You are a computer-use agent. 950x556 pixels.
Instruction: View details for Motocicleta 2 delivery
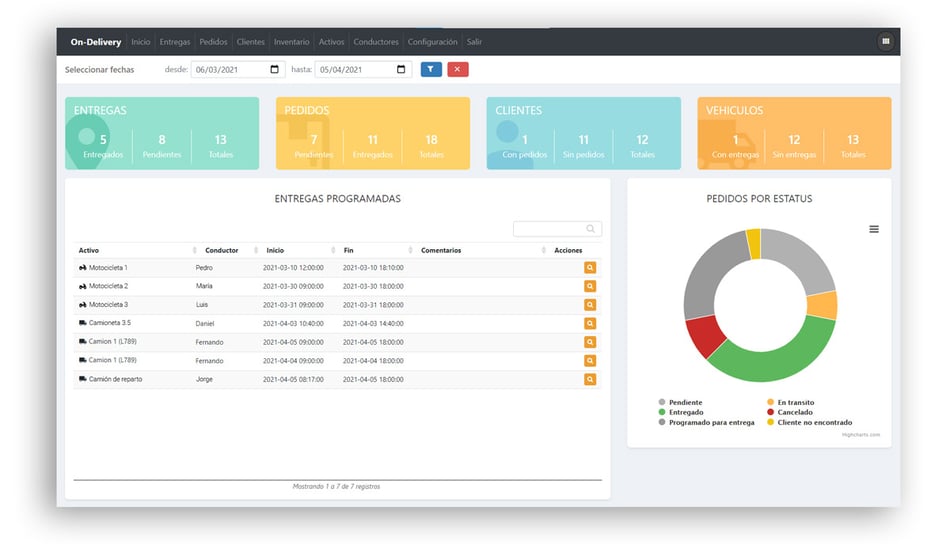590,286
